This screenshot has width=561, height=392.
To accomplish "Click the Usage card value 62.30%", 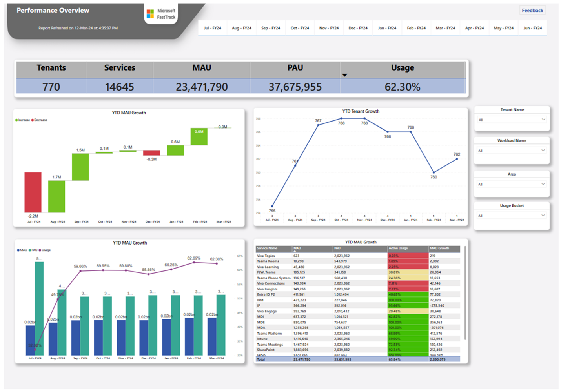I will 403,87.
